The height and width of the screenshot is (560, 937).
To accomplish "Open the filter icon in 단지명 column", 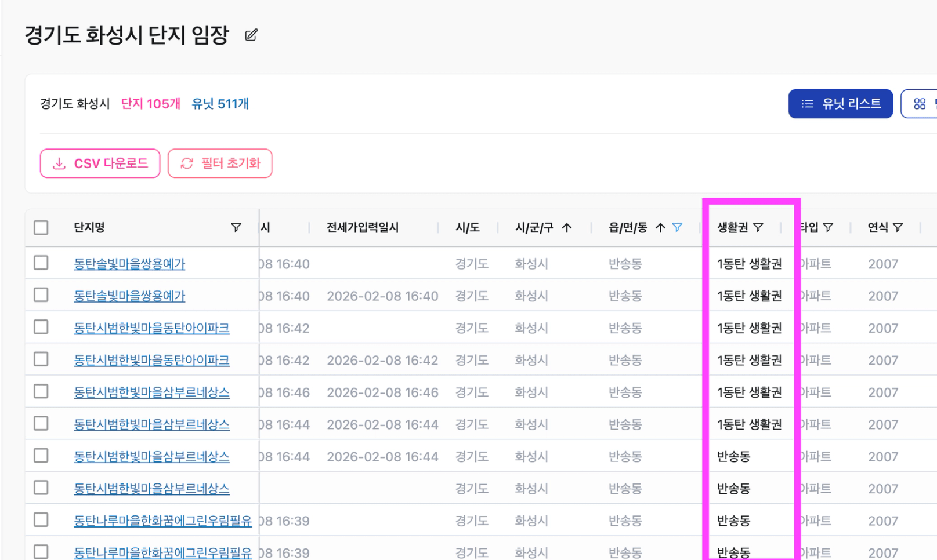I will [236, 227].
